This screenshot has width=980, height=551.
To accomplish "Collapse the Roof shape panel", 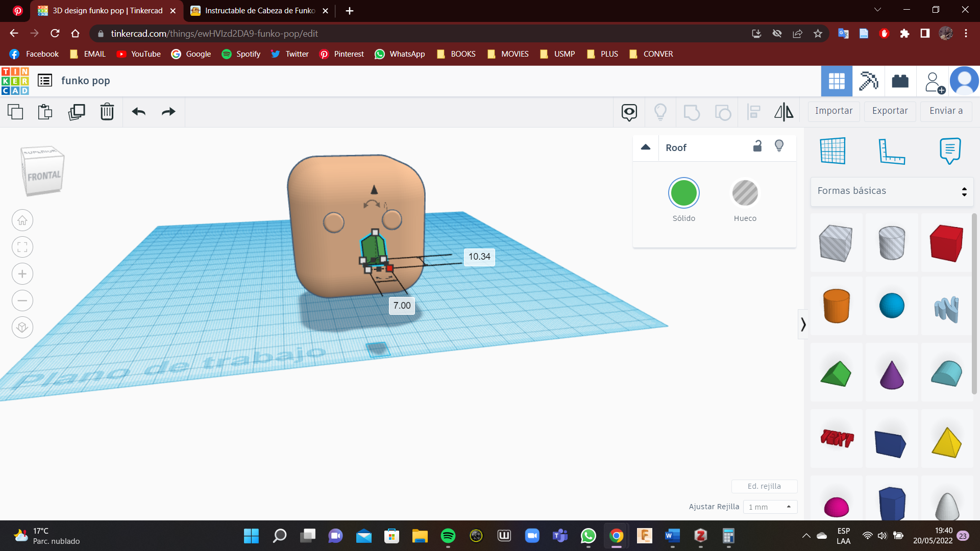I will tap(646, 147).
